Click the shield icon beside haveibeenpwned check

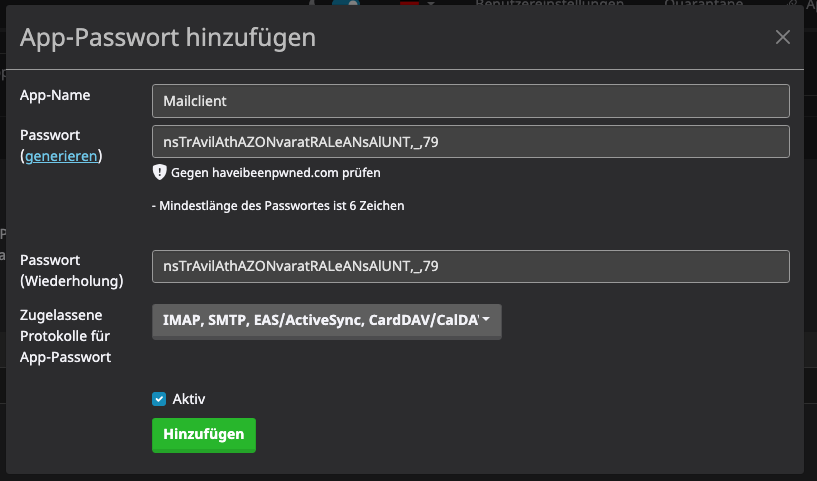click(159, 172)
